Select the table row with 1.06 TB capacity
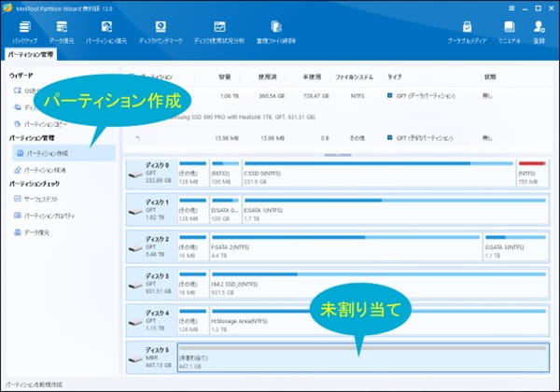The image size is (560, 392). click(337, 96)
